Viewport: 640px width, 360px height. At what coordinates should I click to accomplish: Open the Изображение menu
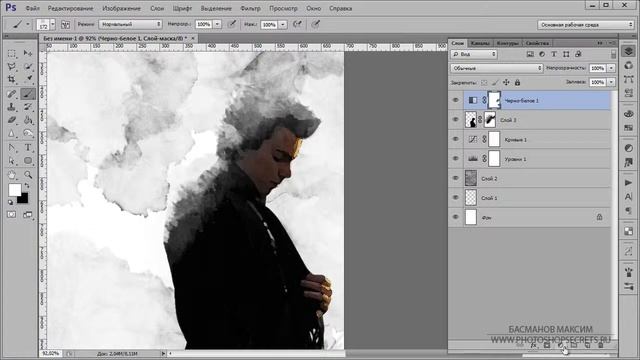122,8
